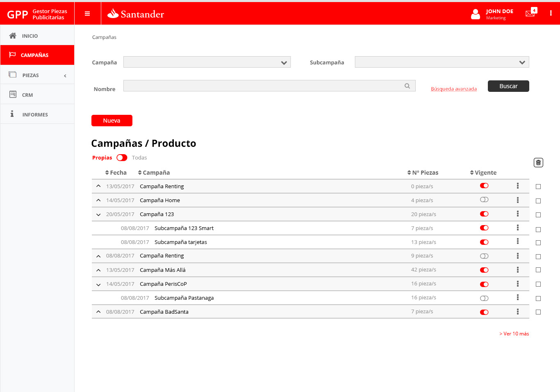Open actions menu for Campaña PerisCoP
This screenshot has width=560, height=392.
(x=518, y=284)
